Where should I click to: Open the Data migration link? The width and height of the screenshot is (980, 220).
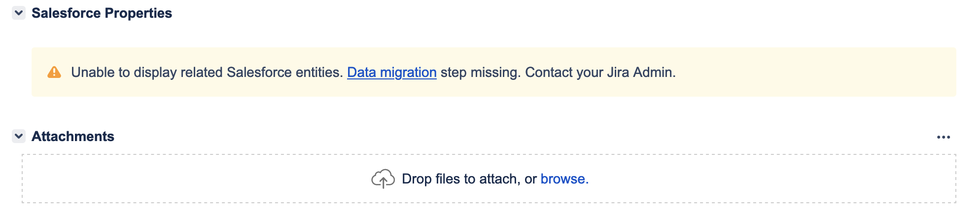point(391,73)
